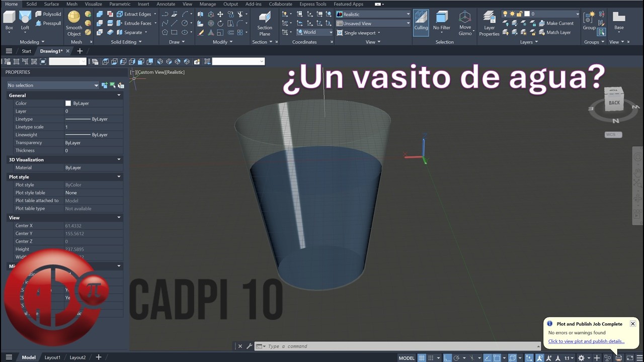Select the No Filter selection tool
644x362 pixels.
[442, 21]
